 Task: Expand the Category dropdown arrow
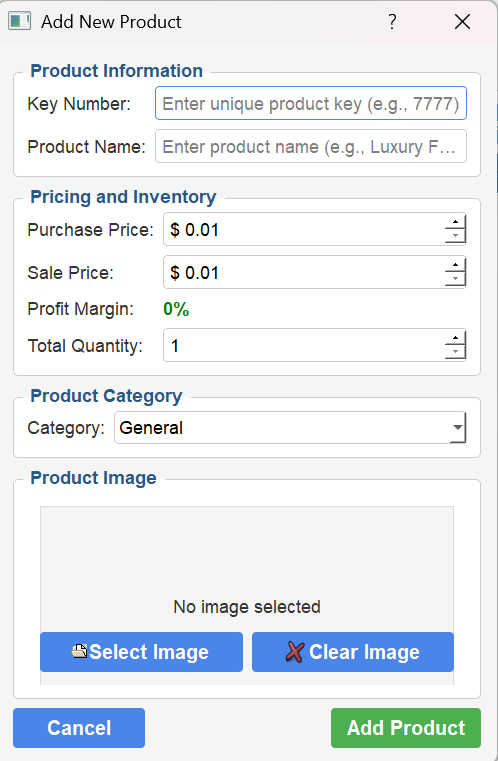tap(457, 428)
